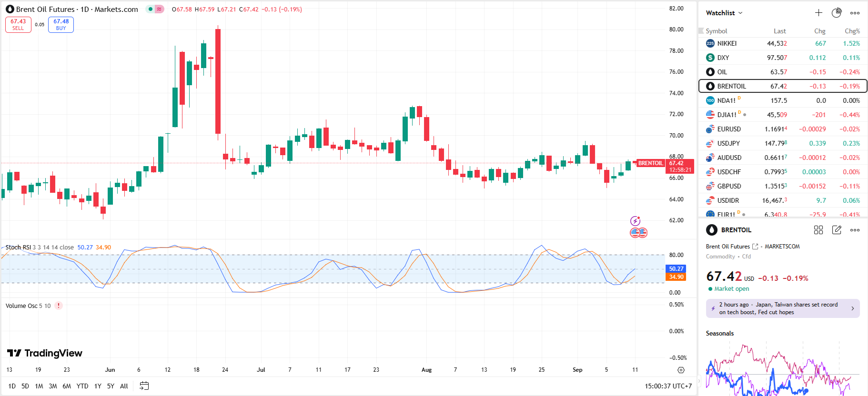Click the grid layout icon beside BRENTOIL details

(818, 230)
